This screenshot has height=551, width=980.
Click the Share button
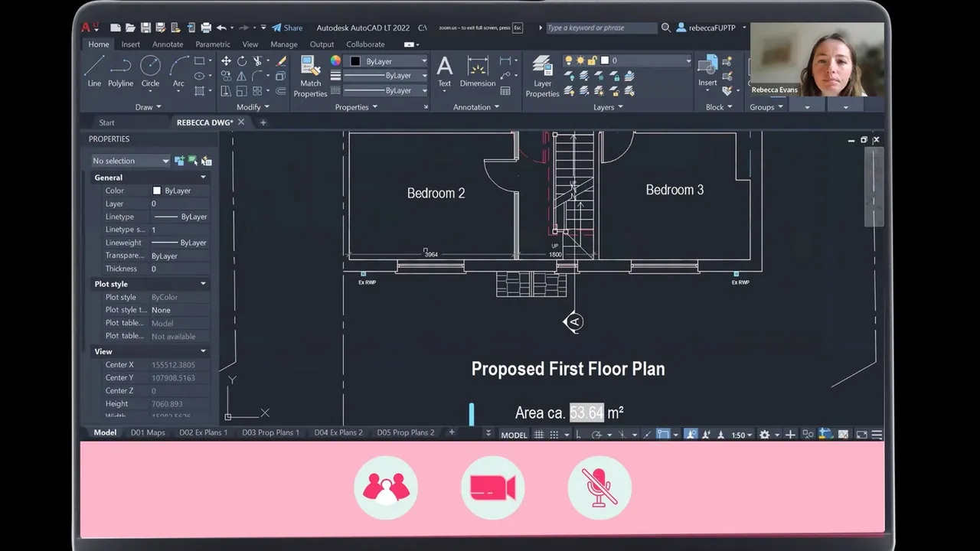(x=287, y=28)
